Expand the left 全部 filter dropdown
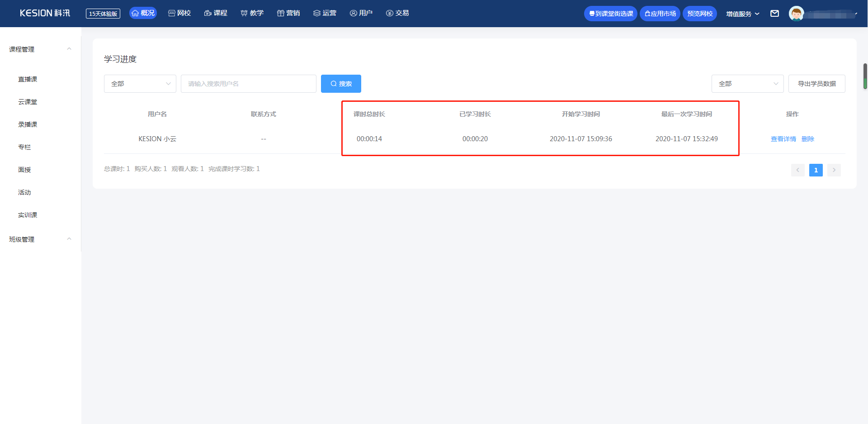 (140, 84)
